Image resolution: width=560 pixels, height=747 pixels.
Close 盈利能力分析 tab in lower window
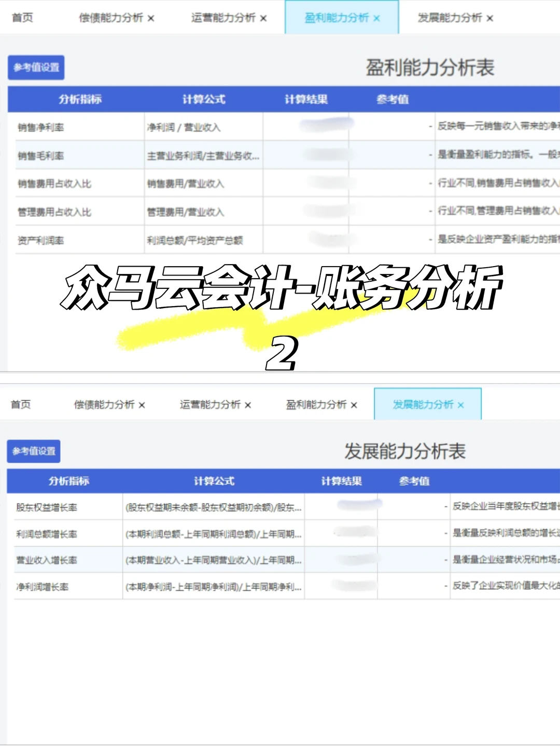tap(354, 405)
